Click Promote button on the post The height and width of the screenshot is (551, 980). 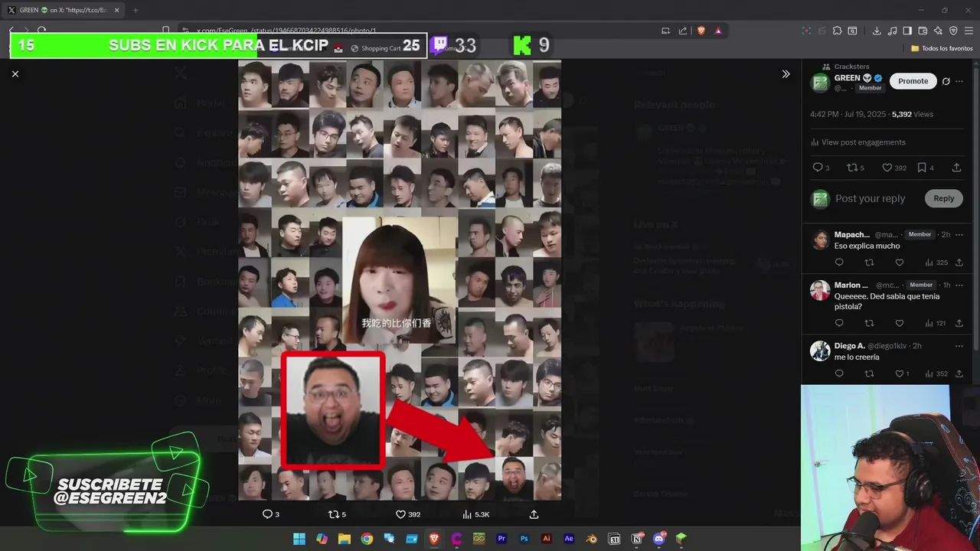tap(913, 81)
